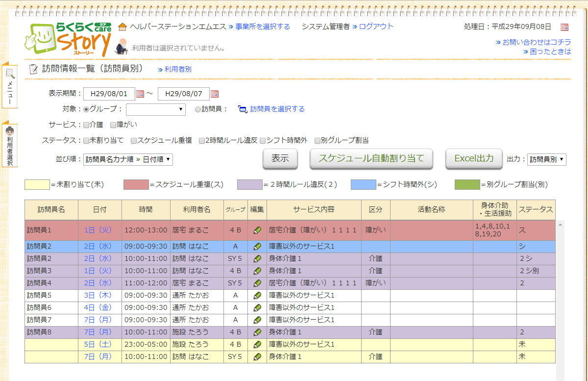The height and width of the screenshot is (381, 588).
Task: Click the elderly user avatar icon
Action: pyautogui.click(x=121, y=46)
